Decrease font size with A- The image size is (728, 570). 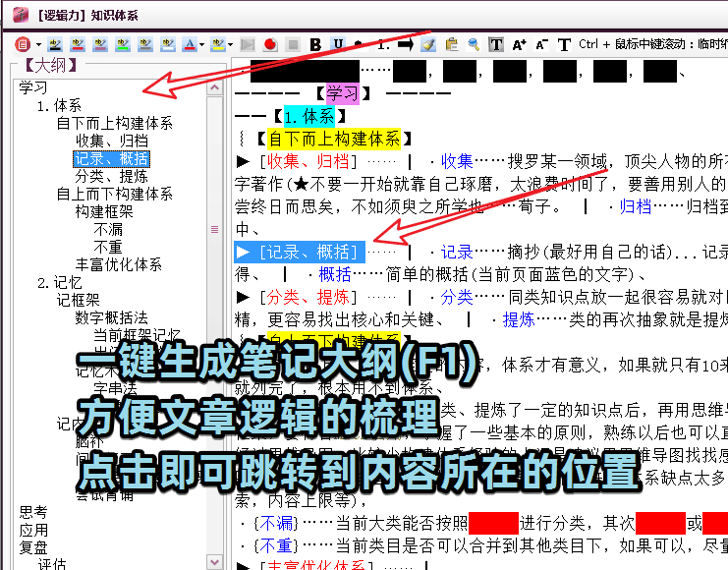[x=541, y=44]
